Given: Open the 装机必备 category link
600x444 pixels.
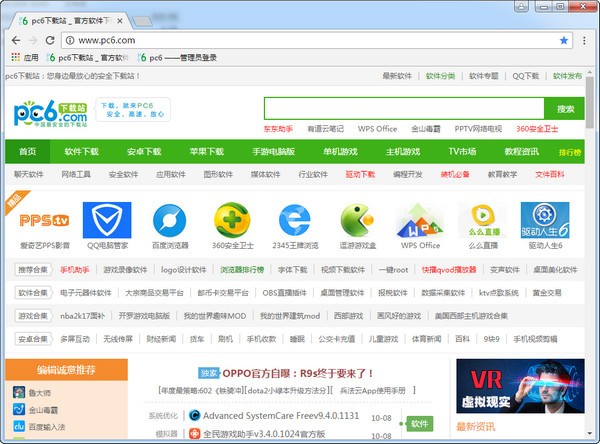Looking at the screenshot, I should click(x=455, y=175).
